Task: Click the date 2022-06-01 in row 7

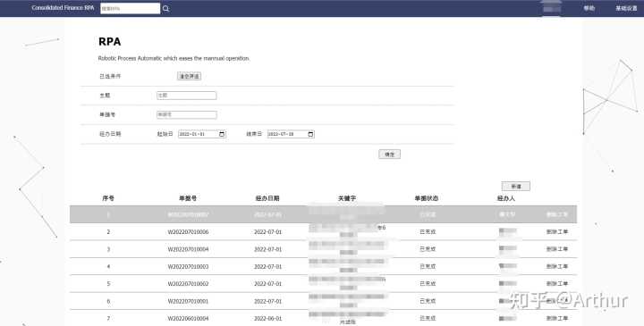Action: [x=267, y=319]
